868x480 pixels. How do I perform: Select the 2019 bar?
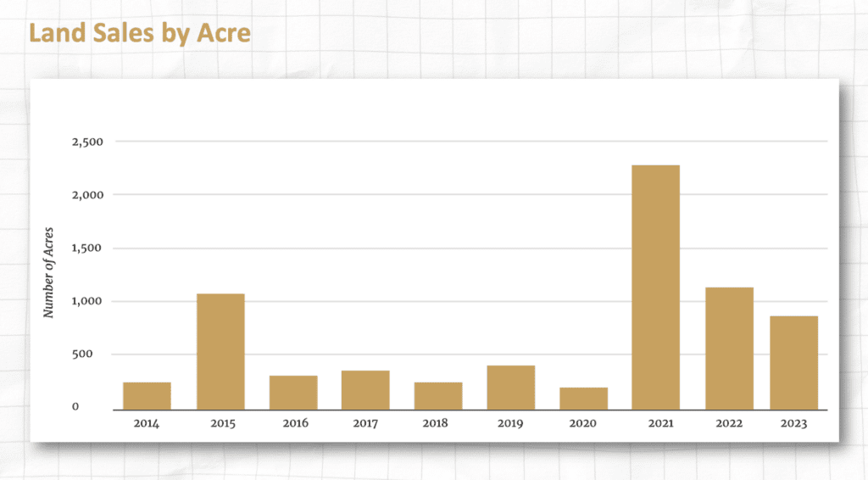510,387
